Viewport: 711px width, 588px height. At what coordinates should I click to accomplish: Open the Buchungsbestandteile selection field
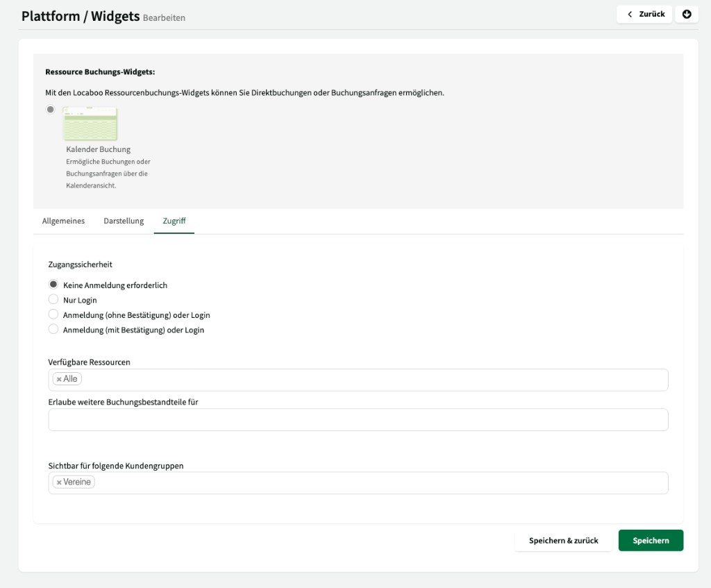(347, 419)
